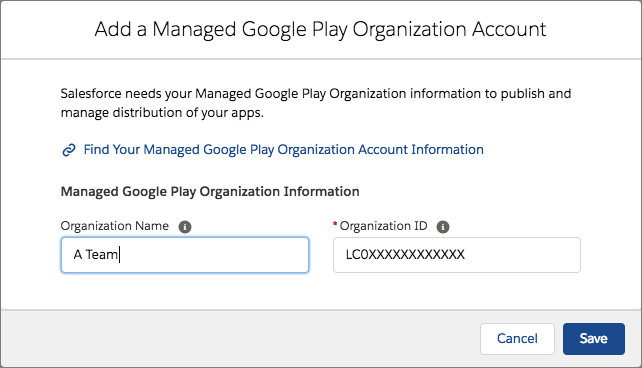Click the Cancel button
This screenshot has width=642, height=368.
click(x=517, y=339)
